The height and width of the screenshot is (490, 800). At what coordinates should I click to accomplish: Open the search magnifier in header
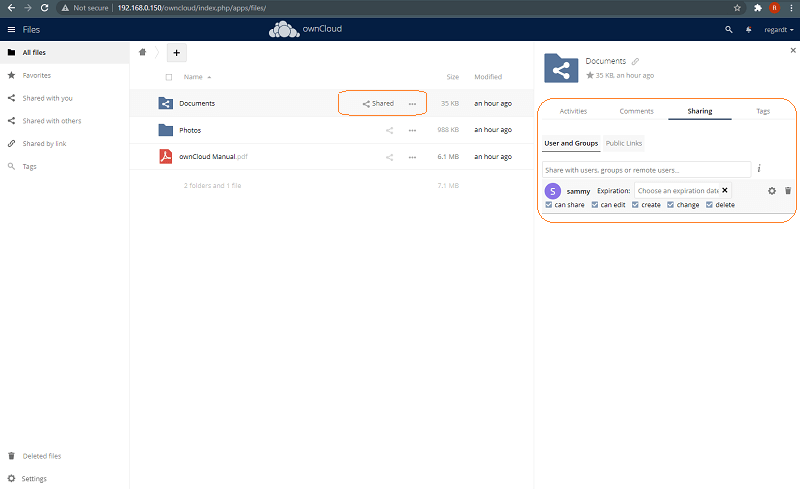729,30
